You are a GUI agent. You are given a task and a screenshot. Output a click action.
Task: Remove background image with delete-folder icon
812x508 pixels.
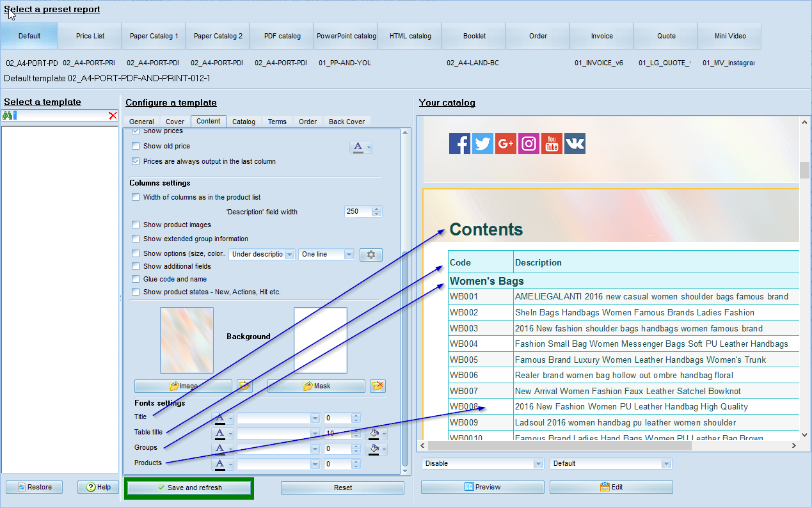point(243,386)
